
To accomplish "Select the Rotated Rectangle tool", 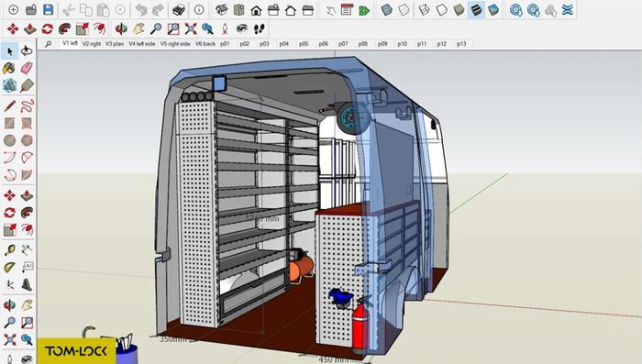I will (x=27, y=123).
